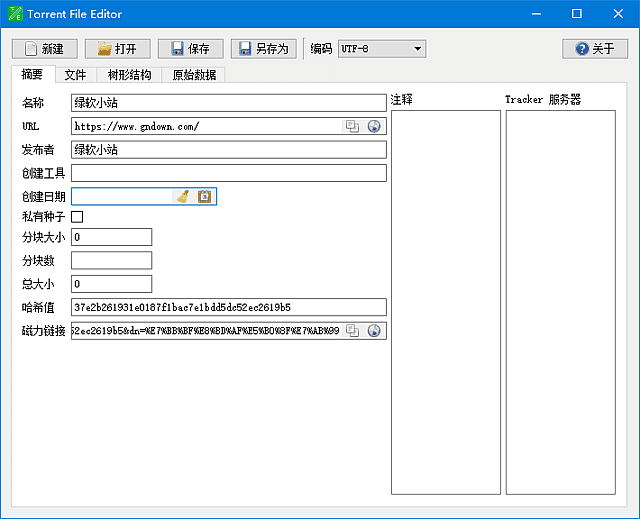Clear creation date with broom icon
The height and width of the screenshot is (519, 640).
182,197
